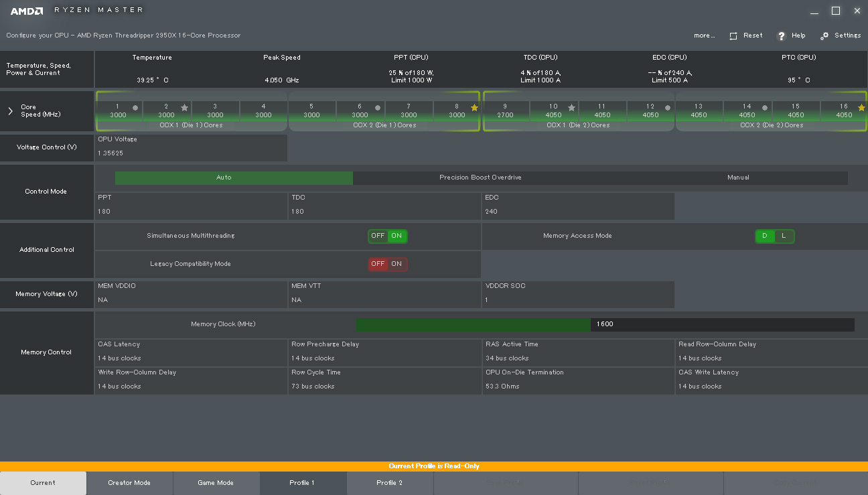Click the Row Precharge Delay field

[x=384, y=352]
